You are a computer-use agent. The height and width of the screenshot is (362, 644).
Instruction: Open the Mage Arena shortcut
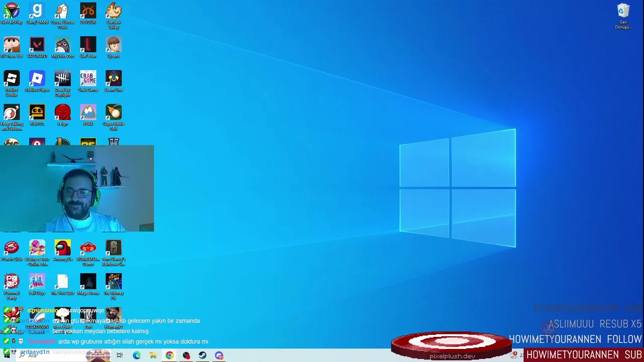(88, 284)
